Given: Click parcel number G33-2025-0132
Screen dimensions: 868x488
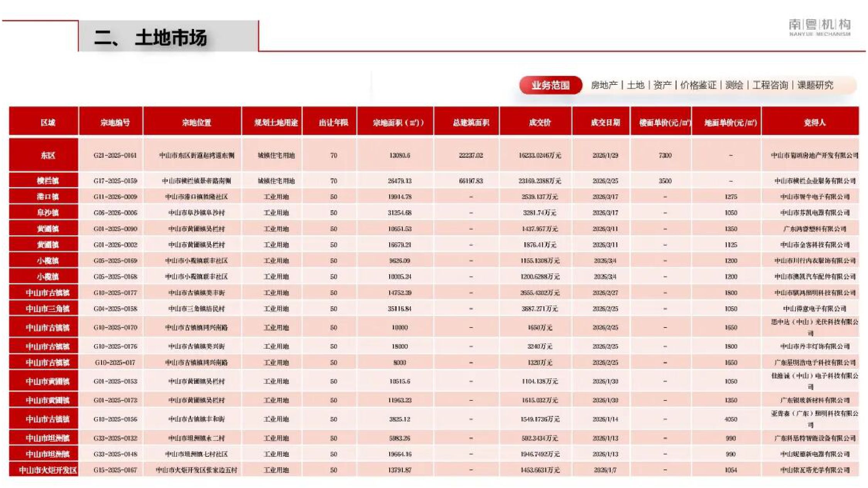Looking at the screenshot, I should (x=115, y=438).
